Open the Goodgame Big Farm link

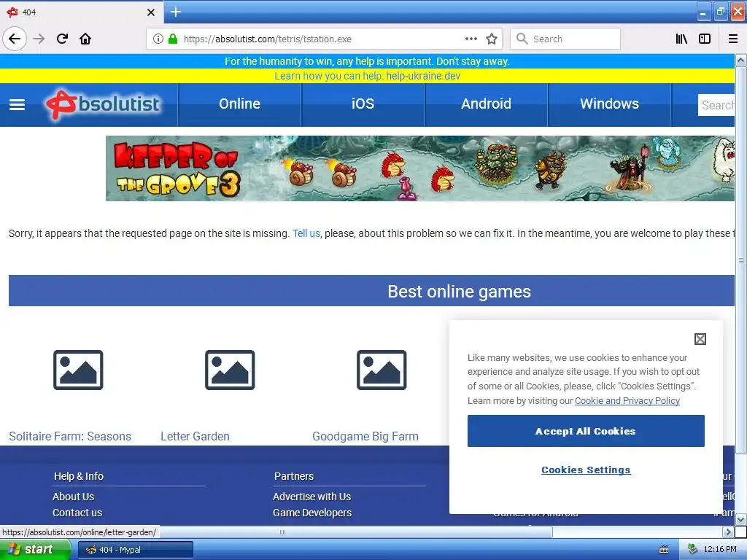(x=365, y=436)
